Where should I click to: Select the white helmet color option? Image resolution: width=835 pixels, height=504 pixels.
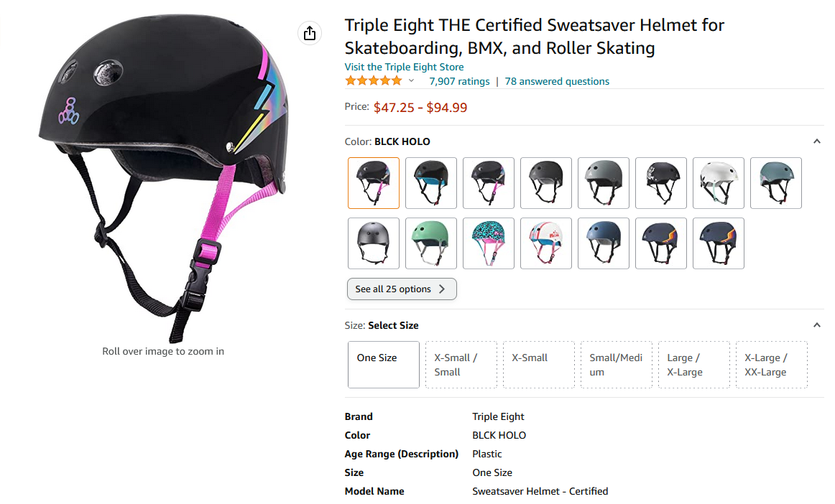click(718, 183)
